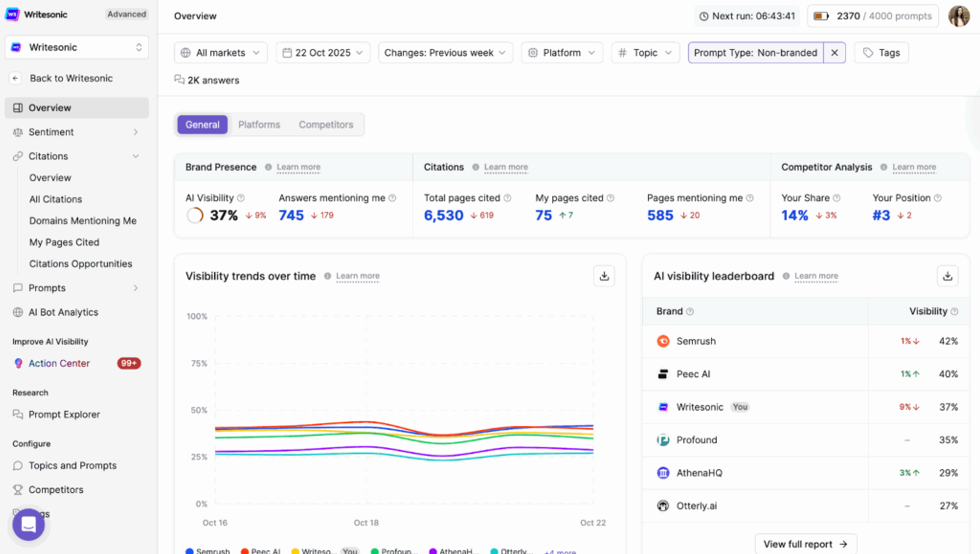The image size is (980, 554).
Task: Open All Citations
Action: pos(56,199)
